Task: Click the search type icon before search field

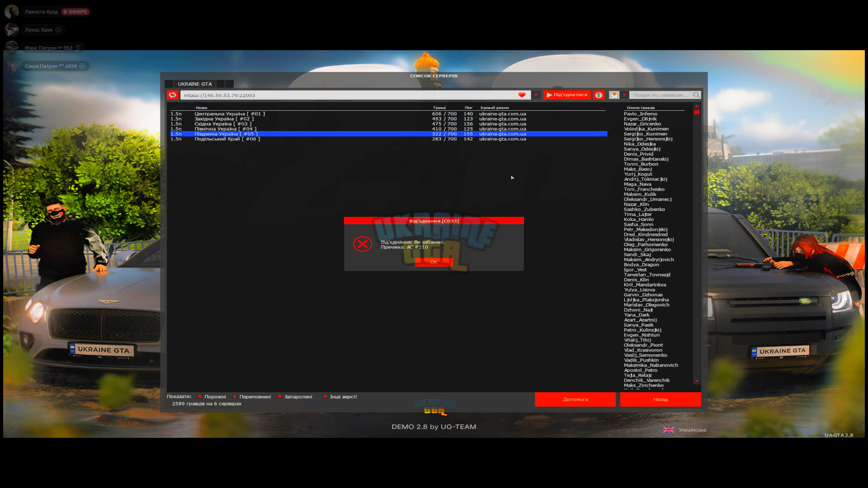Action: click(613, 95)
